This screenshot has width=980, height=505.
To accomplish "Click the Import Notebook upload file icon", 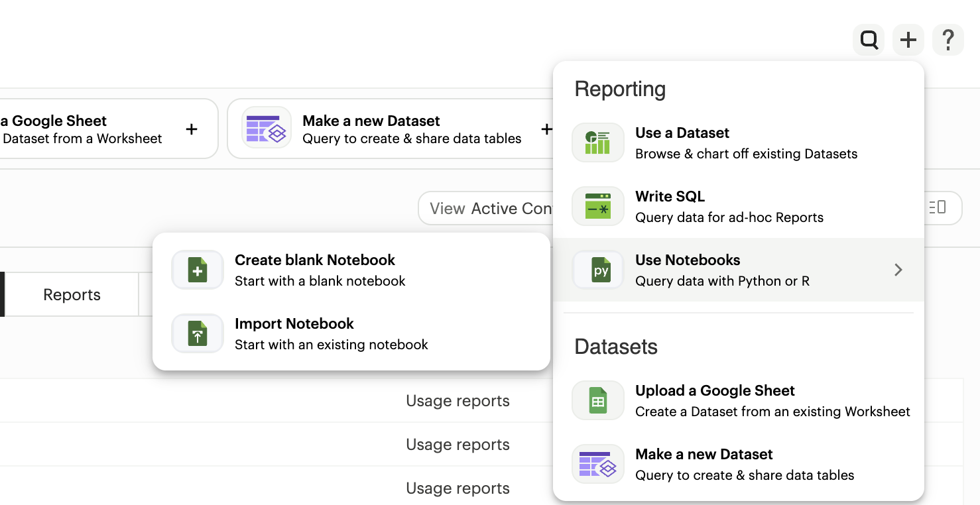I will (198, 334).
